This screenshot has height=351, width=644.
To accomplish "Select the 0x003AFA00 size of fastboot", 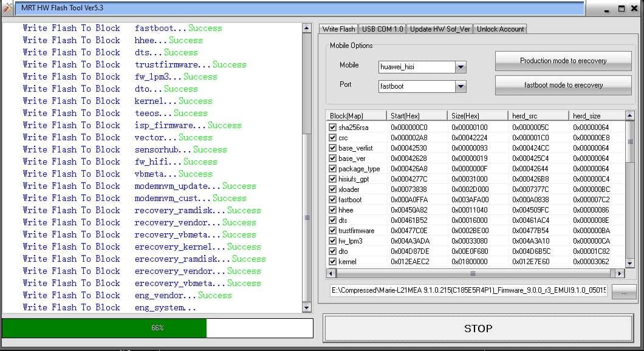I will click(x=470, y=200).
